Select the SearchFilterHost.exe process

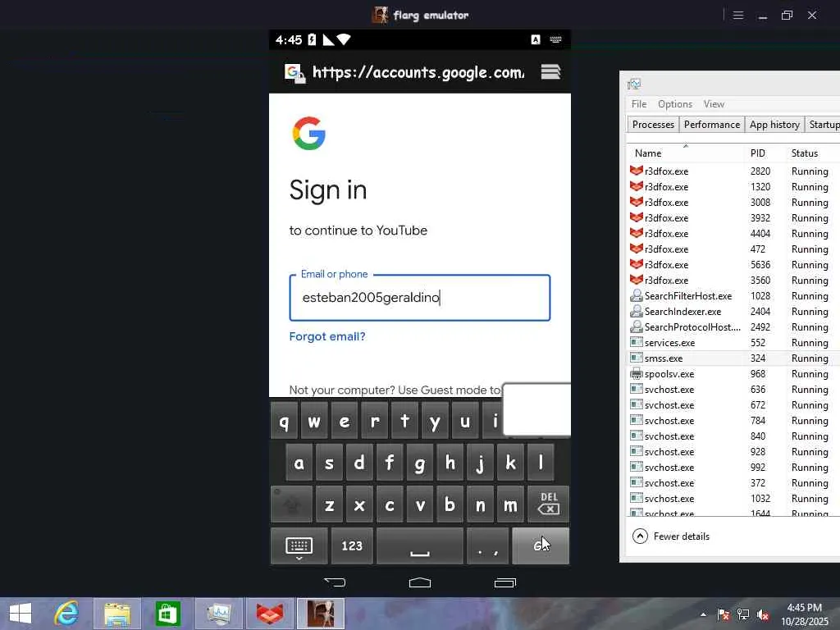tap(733, 295)
